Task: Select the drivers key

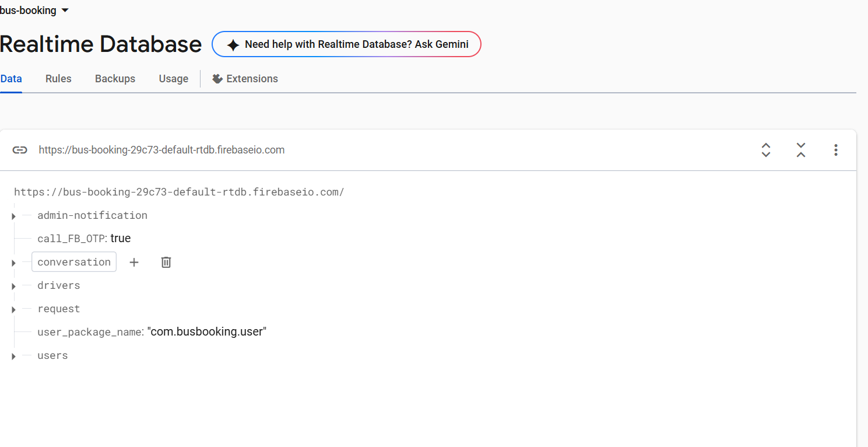Action: click(x=59, y=285)
